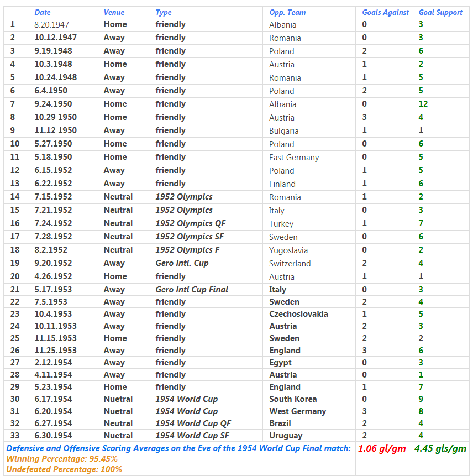The width and height of the screenshot is (473, 476).
Task: Click the Date column header
Action: (x=43, y=13)
